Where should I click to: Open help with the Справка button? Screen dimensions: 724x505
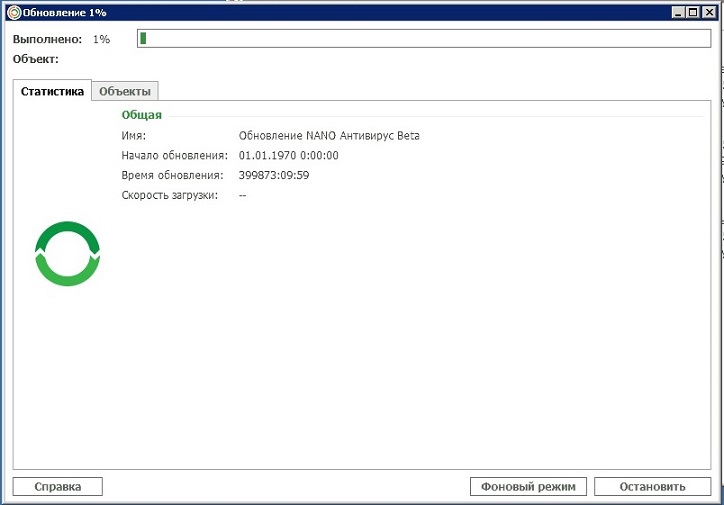pos(57,487)
